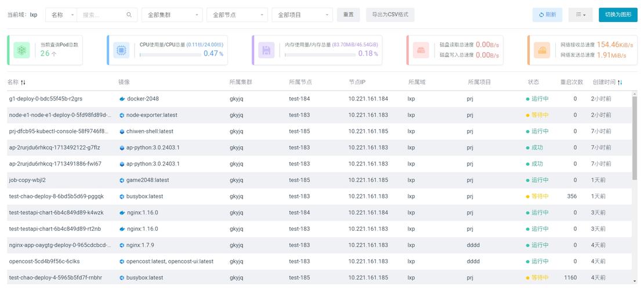Screen dimensions: 644x290
Task: Open pod test-testapi-chart-6b4c849d89-k4wzk
Action: [56, 213]
